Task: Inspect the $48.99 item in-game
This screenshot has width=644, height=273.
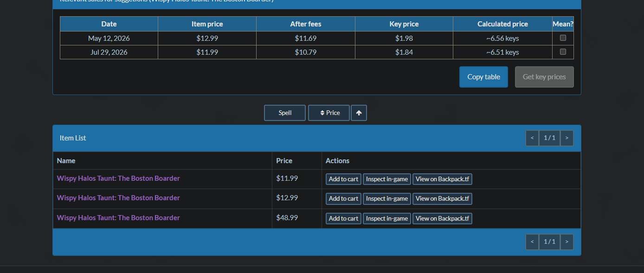Action: tap(387, 218)
